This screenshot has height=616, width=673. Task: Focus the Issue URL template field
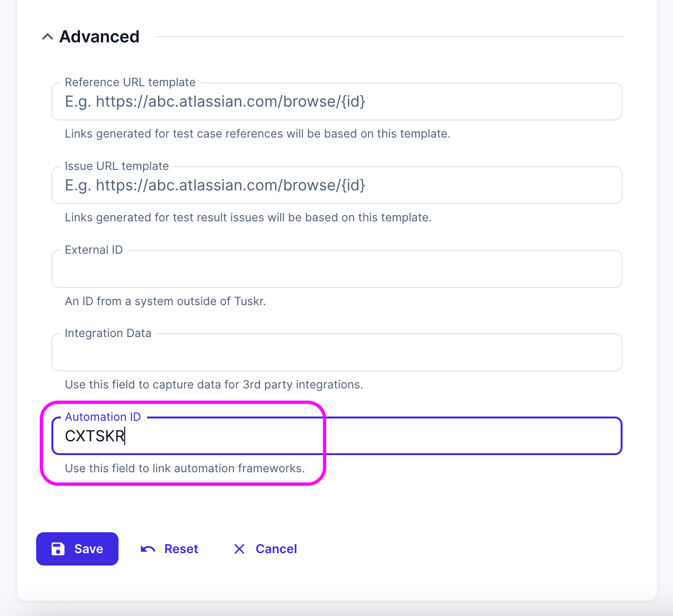336,186
